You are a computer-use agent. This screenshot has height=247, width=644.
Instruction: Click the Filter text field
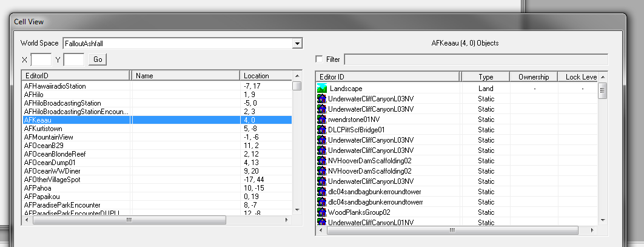coord(475,59)
